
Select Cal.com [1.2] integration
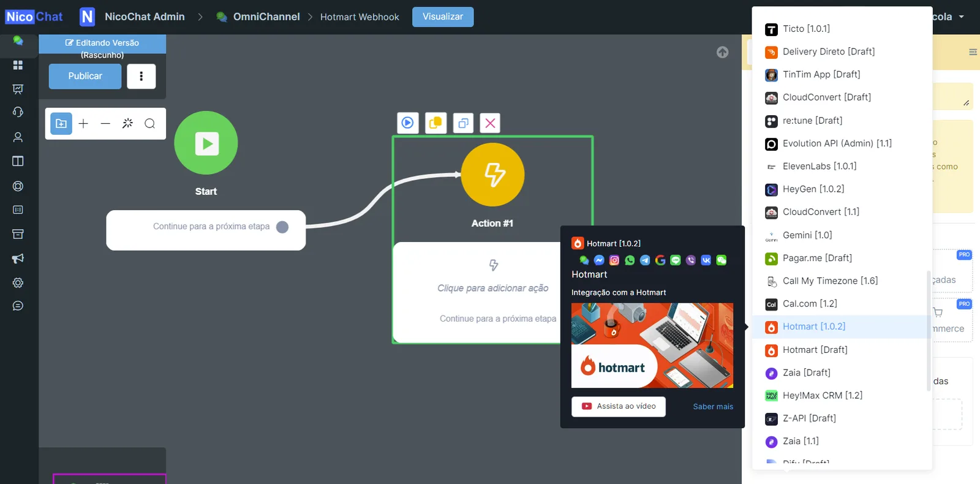[842, 304]
